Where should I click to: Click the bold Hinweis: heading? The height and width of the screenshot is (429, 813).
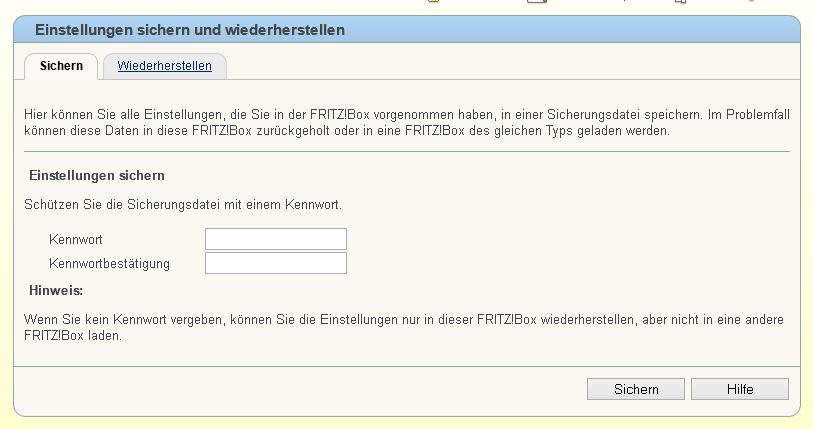pos(56,290)
